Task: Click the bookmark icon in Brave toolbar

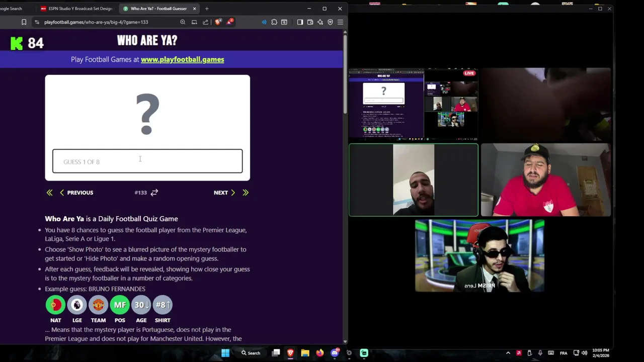Action: 24,22
